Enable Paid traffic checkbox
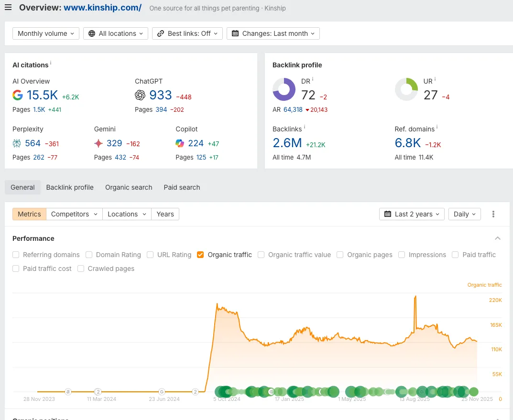 [455, 255]
